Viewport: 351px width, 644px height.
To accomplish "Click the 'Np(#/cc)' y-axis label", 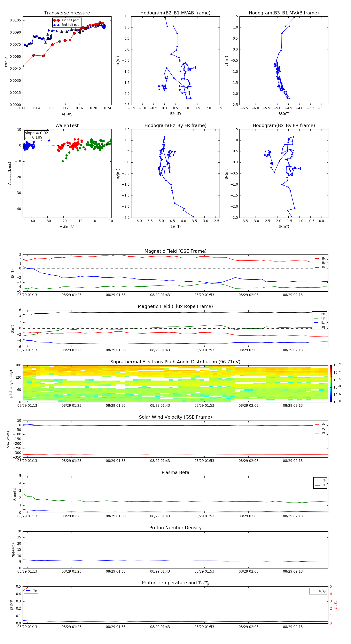I will click(13, 550).
